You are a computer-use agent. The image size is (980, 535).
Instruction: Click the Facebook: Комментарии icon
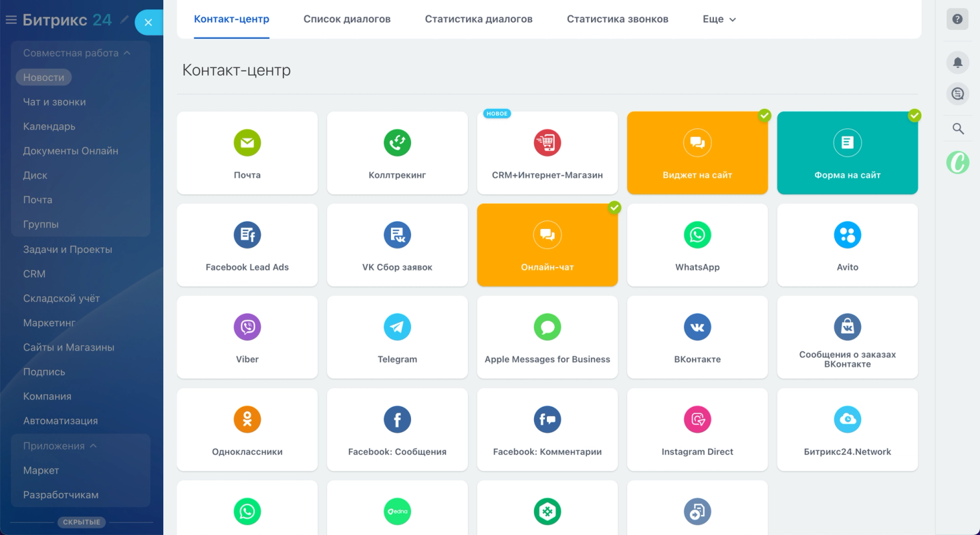547,419
